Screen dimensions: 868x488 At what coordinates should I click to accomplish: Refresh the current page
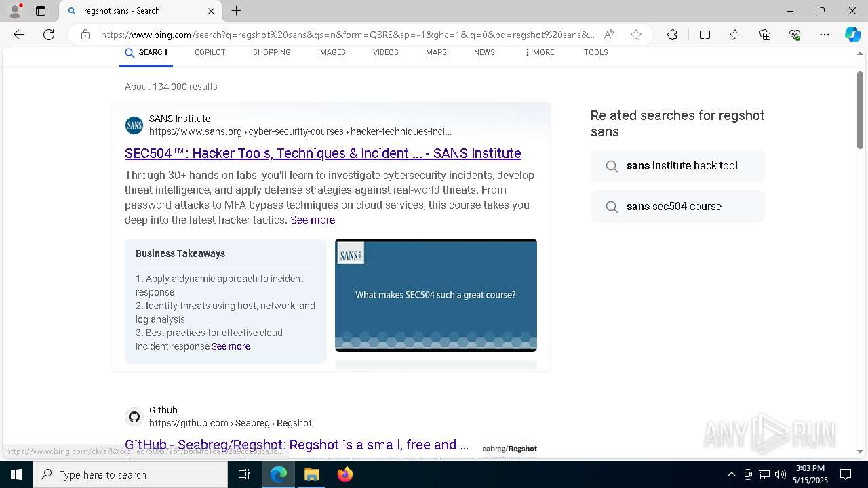49,35
